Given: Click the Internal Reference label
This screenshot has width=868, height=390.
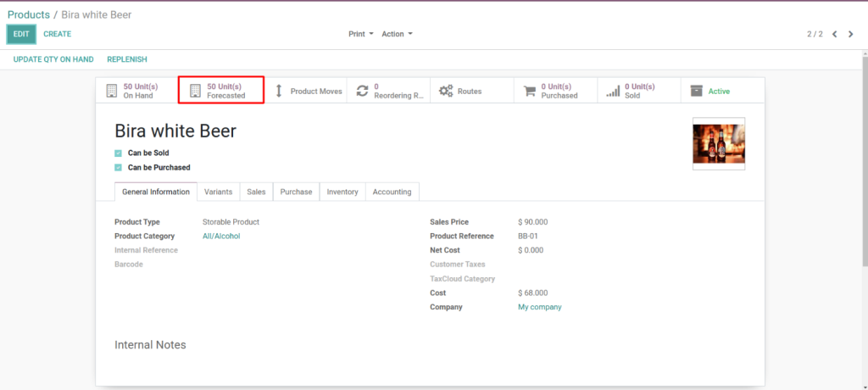Looking at the screenshot, I should [x=146, y=250].
